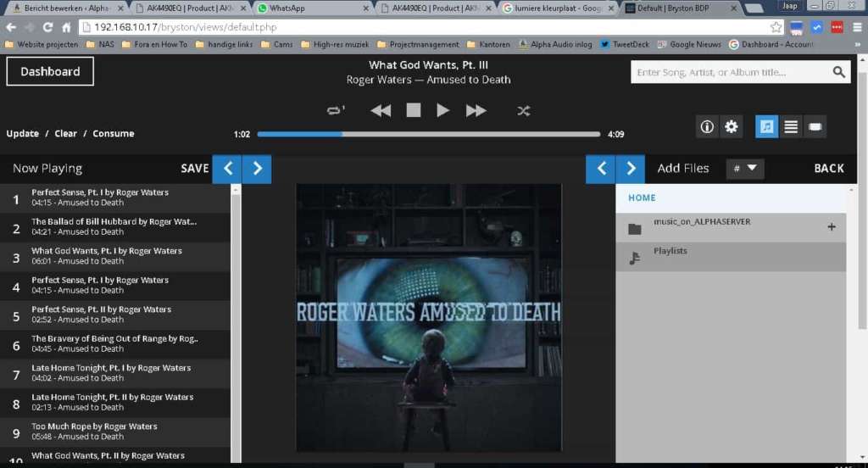The height and width of the screenshot is (468, 868).
Task: Click the left chevron next to SAVE
Action: click(227, 169)
